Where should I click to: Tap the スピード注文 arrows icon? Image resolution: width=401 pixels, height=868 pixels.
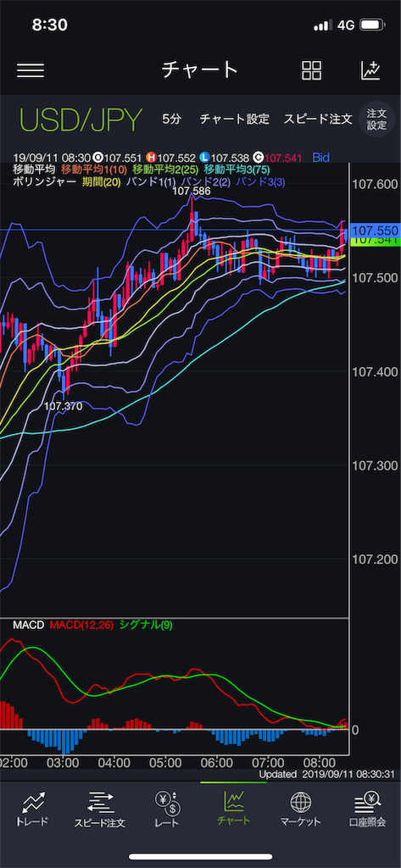(100, 803)
